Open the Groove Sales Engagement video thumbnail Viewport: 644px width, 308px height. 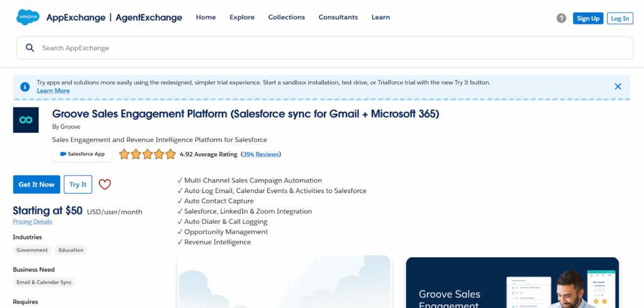512,282
